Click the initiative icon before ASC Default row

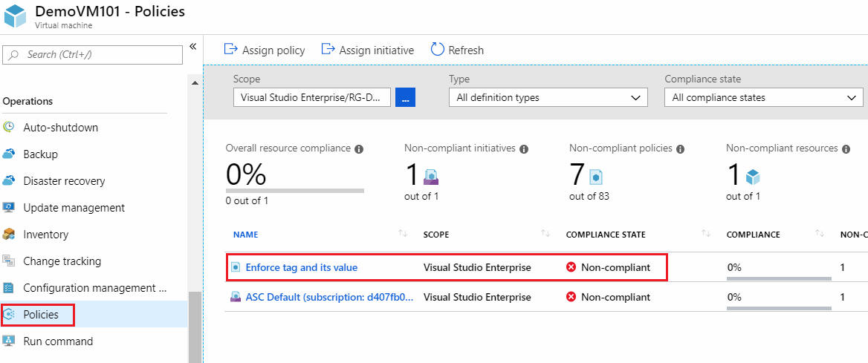(236, 297)
